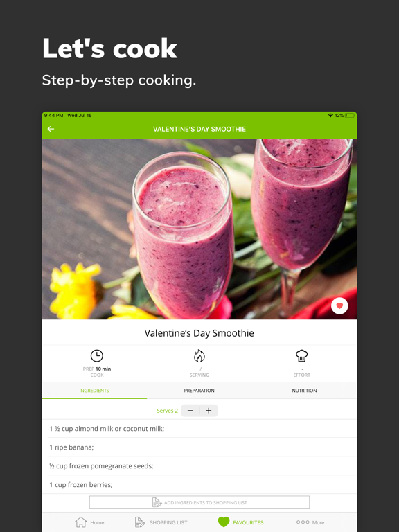Switch to the Preparation tab
399x532 pixels.
point(199,391)
